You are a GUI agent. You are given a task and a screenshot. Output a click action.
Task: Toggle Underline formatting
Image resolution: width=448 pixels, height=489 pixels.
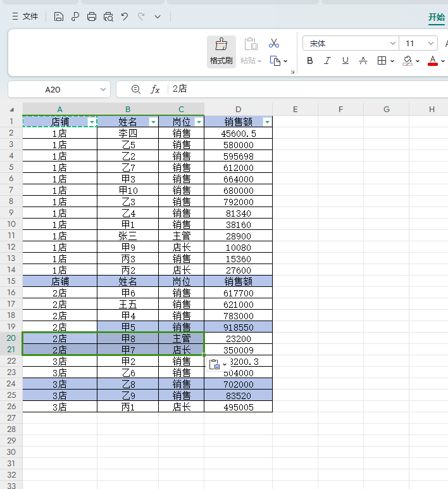[345, 61]
